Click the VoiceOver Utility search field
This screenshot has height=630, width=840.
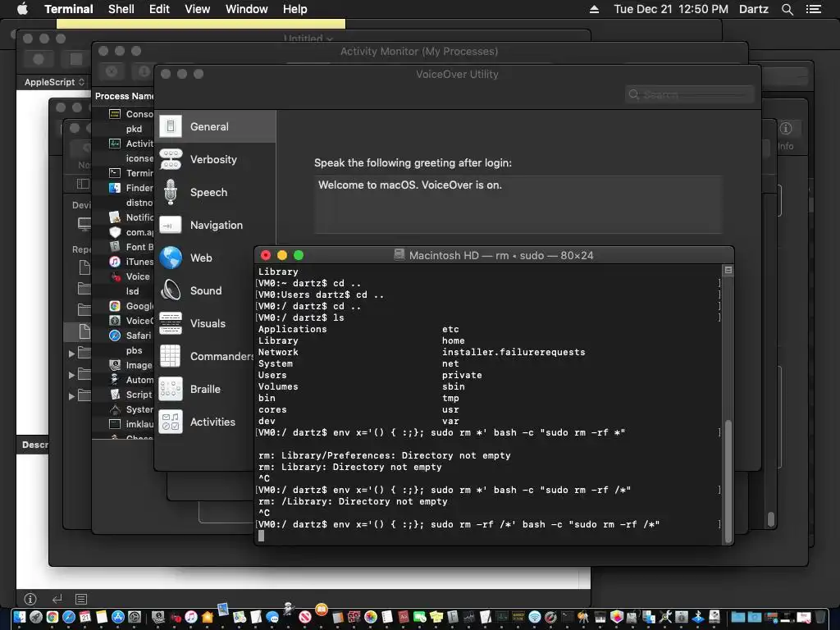click(689, 95)
